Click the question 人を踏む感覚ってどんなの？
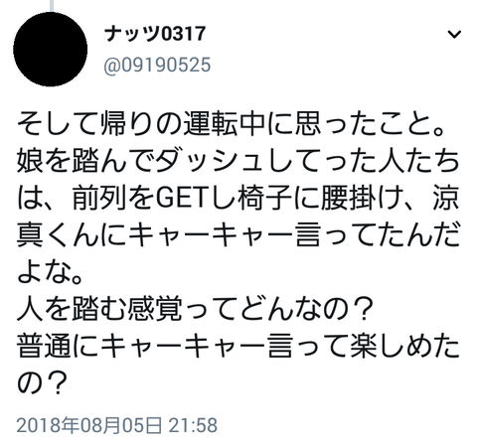 click(x=194, y=310)
